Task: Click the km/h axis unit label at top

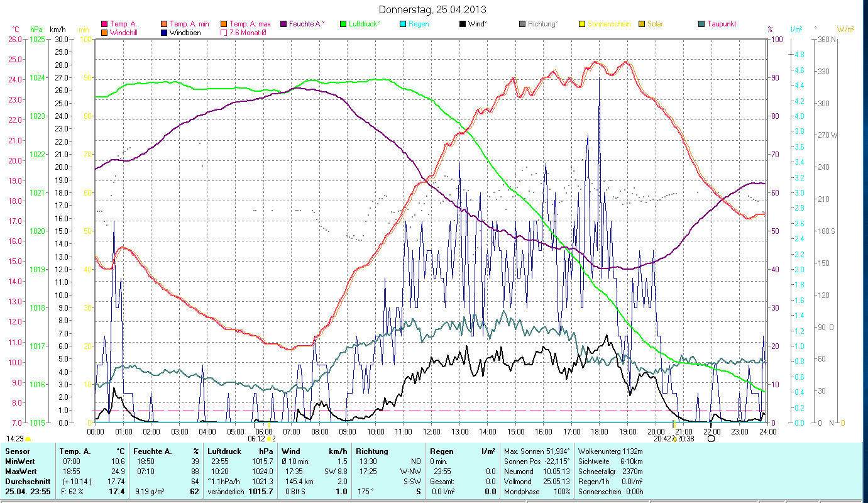Action: point(57,30)
